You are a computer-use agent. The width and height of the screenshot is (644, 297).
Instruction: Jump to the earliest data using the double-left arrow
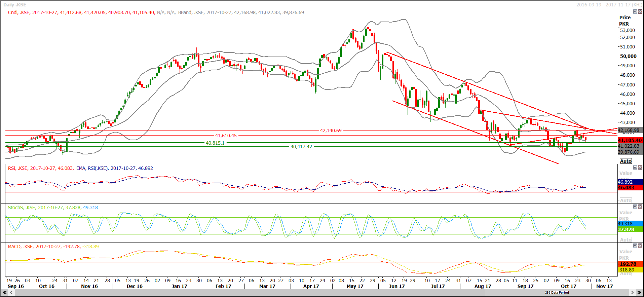pyautogui.click(x=4, y=293)
